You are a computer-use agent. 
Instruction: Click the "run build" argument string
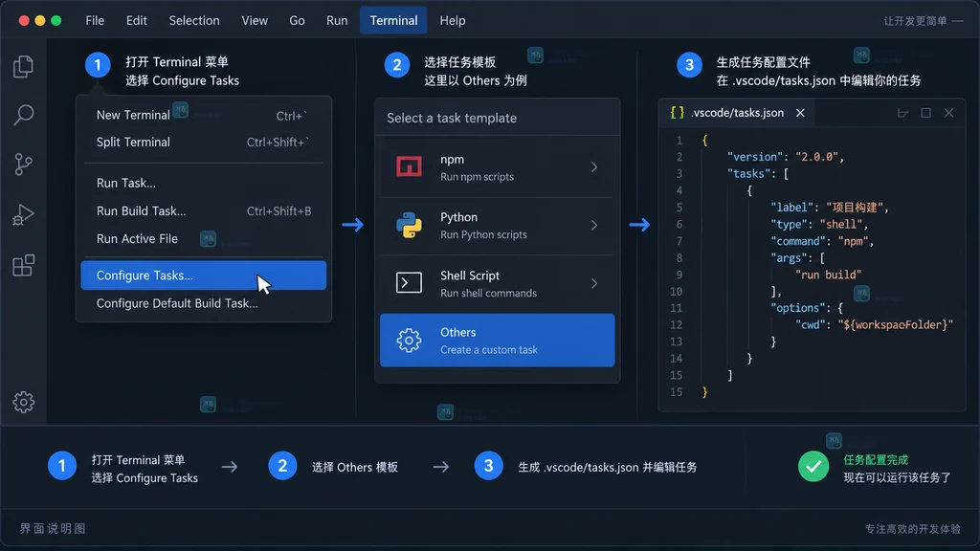[x=829, y=275]
